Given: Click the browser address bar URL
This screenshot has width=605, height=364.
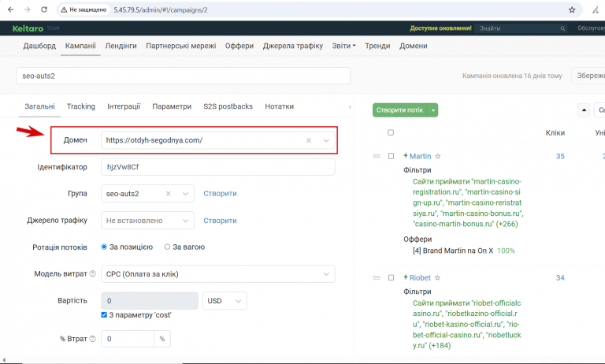Looking at the screenshot, I should coord(161,10).
